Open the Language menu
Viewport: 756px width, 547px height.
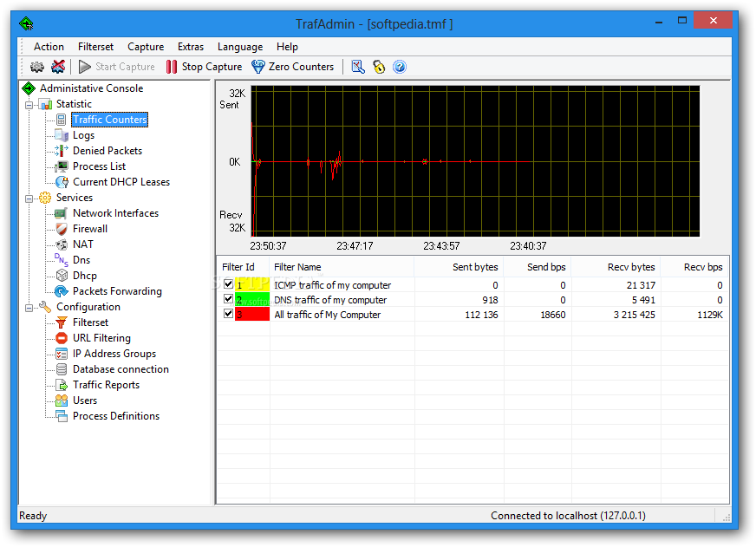[240, 47]
